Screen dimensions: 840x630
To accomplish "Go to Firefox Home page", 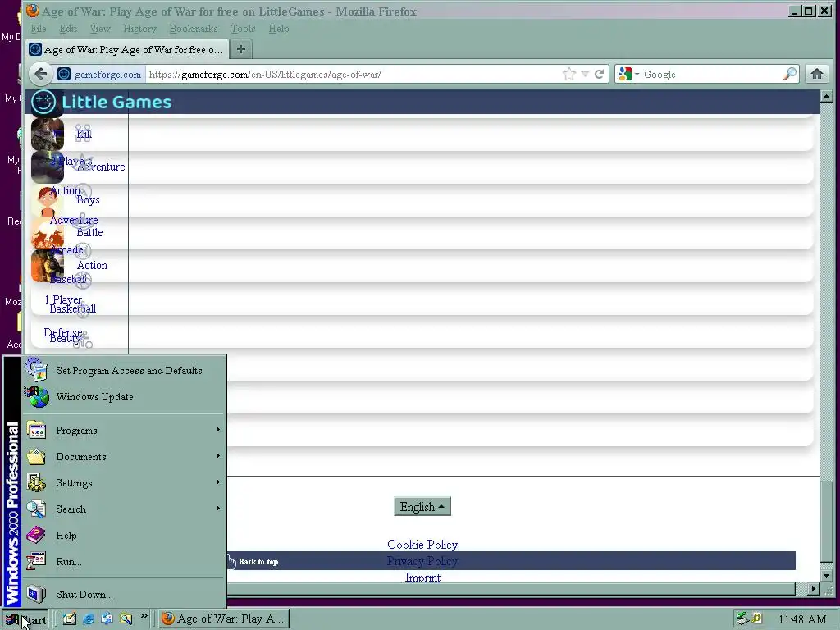I will (x=816, y=74).
